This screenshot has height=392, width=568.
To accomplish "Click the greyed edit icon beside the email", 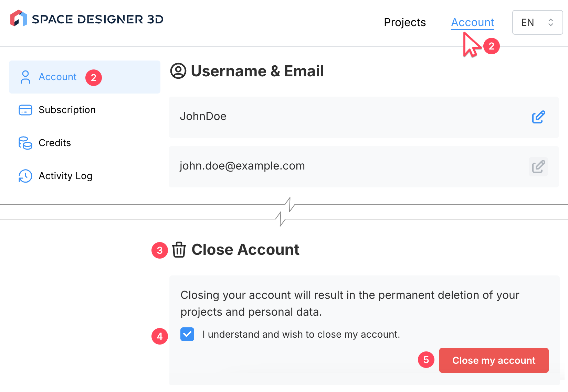I will (x=538, y=167).
